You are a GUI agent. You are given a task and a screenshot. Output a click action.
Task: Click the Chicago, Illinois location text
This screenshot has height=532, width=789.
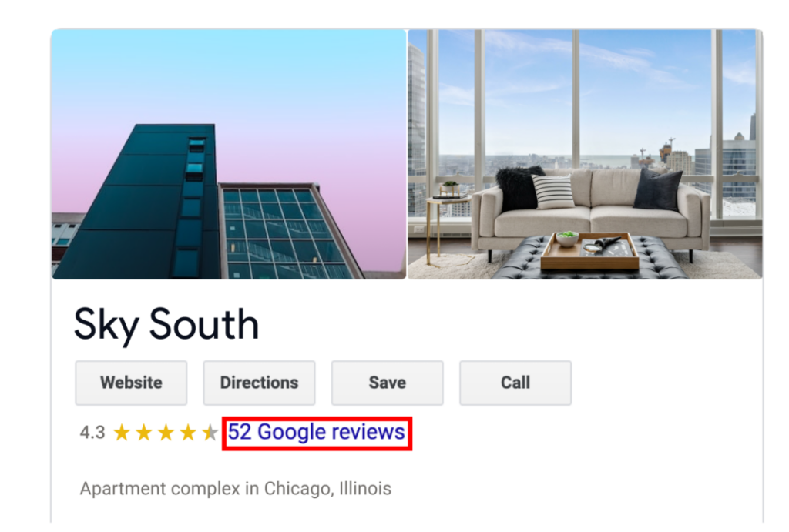click(x=327, y=489)
